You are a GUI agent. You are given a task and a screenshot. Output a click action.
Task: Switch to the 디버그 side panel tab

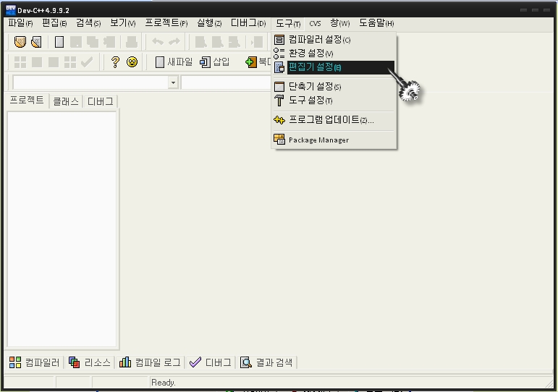point(101,102)
